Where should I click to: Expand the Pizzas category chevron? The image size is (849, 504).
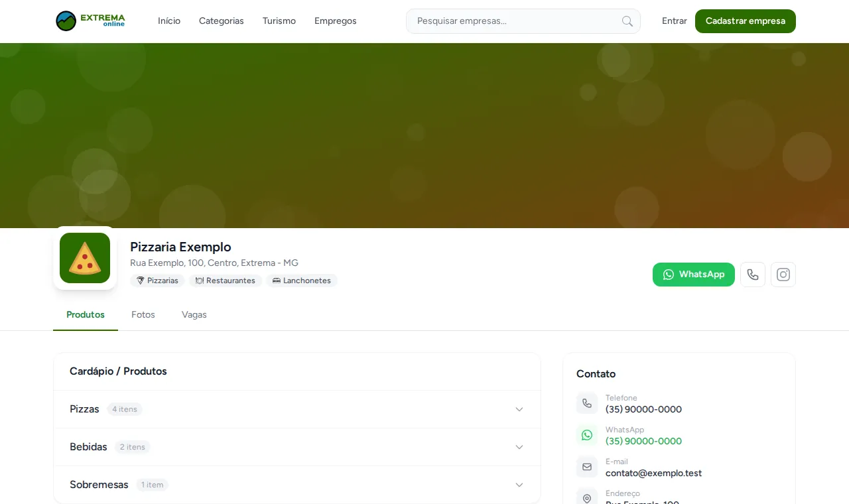519,409
